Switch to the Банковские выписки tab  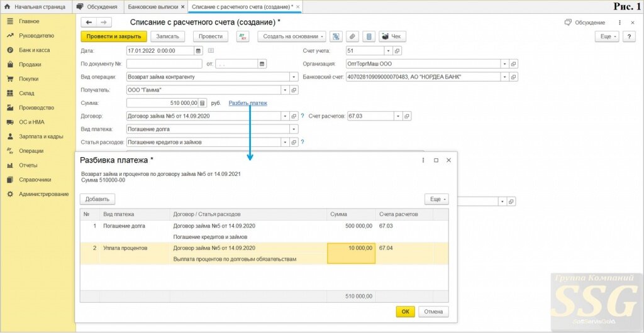point(153,7)
